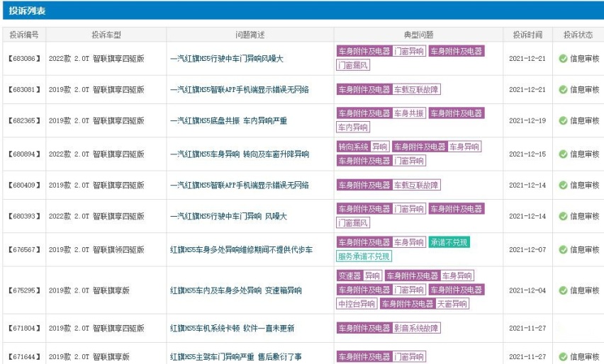Screen dimensions: 604x364
Task: Click complaint number 【680894】
Action: (24, 154)
